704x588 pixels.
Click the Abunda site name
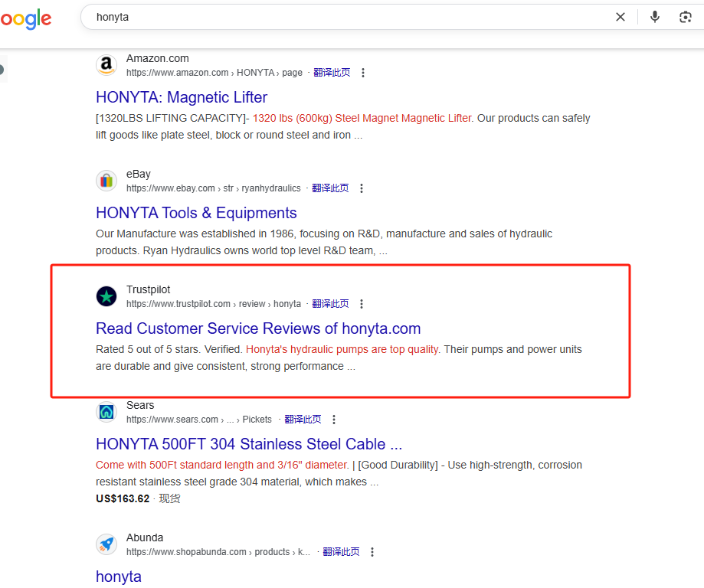(145, 537)
